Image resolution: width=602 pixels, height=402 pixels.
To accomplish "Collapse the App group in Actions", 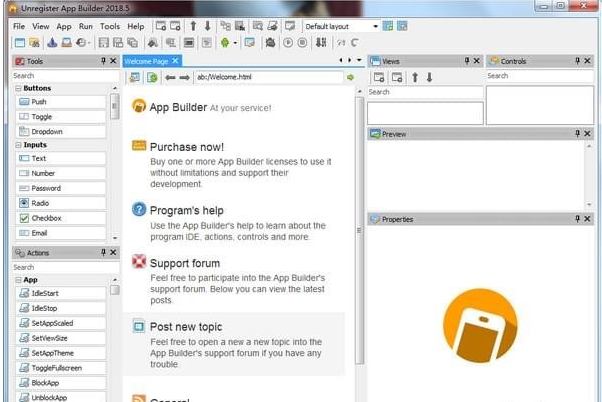I will (18, 280).
